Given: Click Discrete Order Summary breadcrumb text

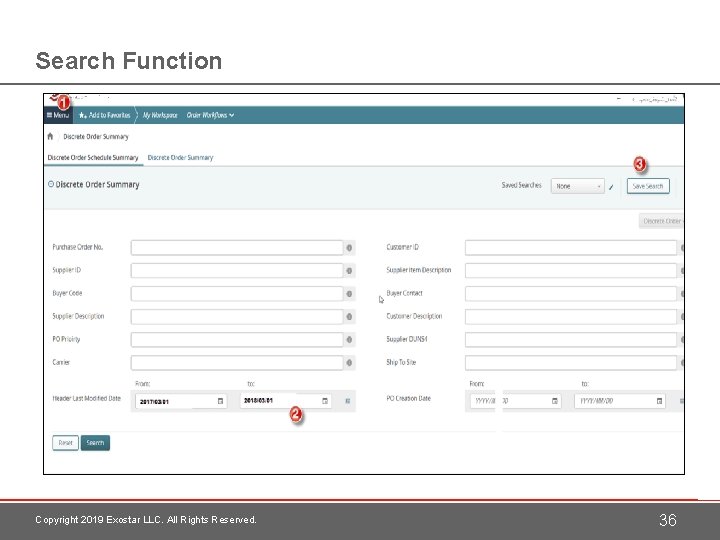Looking at the screenshot, I should pos(96,136).
